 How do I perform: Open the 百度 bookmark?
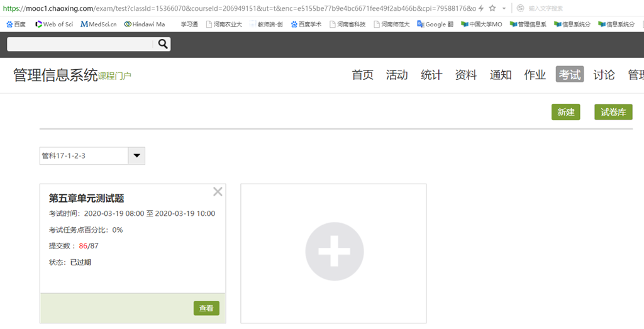[16, 25]
